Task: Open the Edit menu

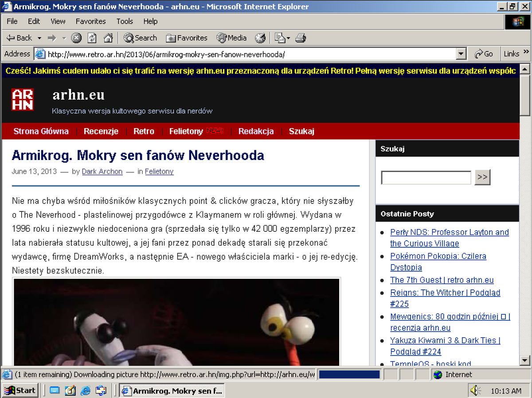Action: 34,21
